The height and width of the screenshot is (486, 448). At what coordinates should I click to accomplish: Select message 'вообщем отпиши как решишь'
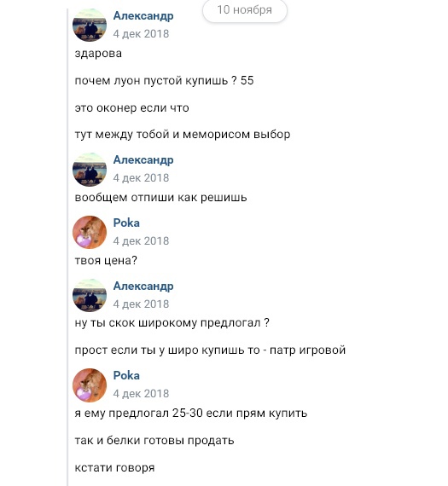[x=160, y=198]
